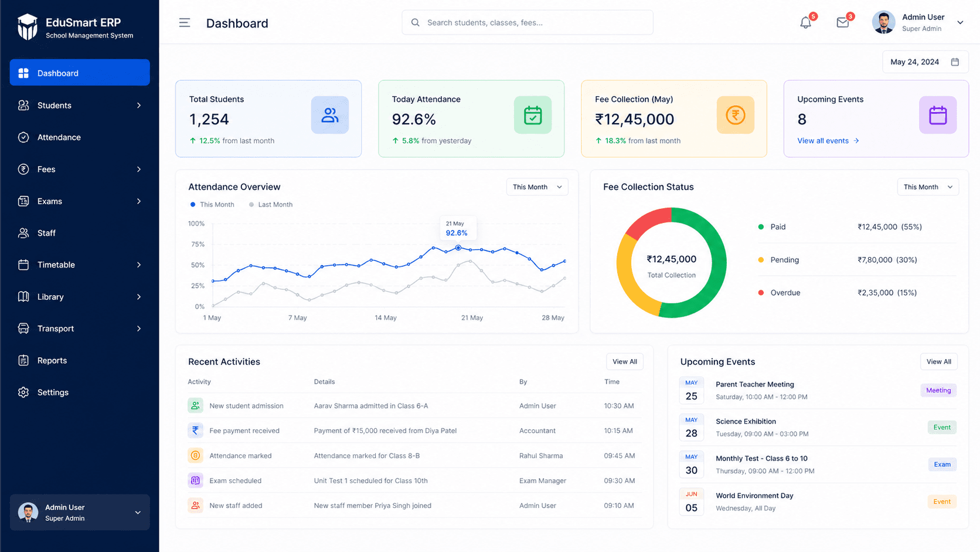This screenshot has height=552, width=980.
Task: Click the Reports sidebar document icon
Action: tap(23, 360)
